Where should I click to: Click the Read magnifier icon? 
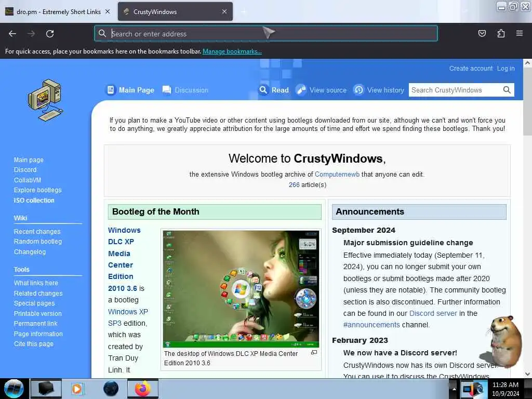(263, 90)
